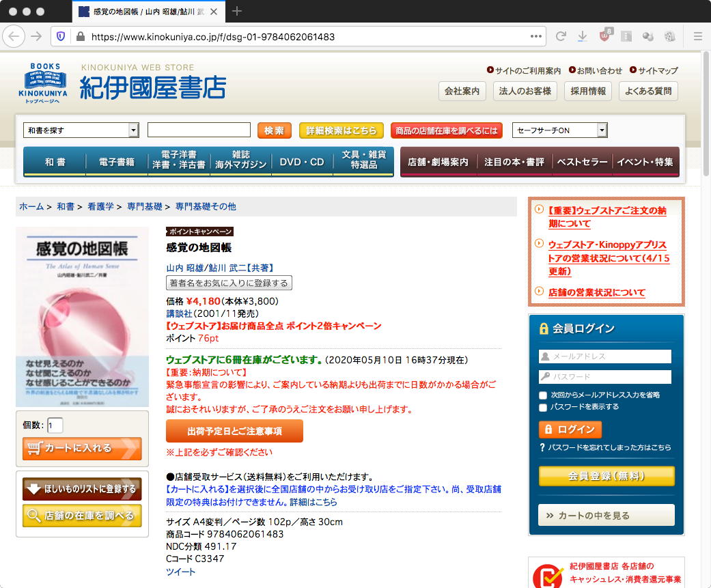Open the 講談社 publisher link
Viewport: 711px width, 588px height.
coord(179,313)
